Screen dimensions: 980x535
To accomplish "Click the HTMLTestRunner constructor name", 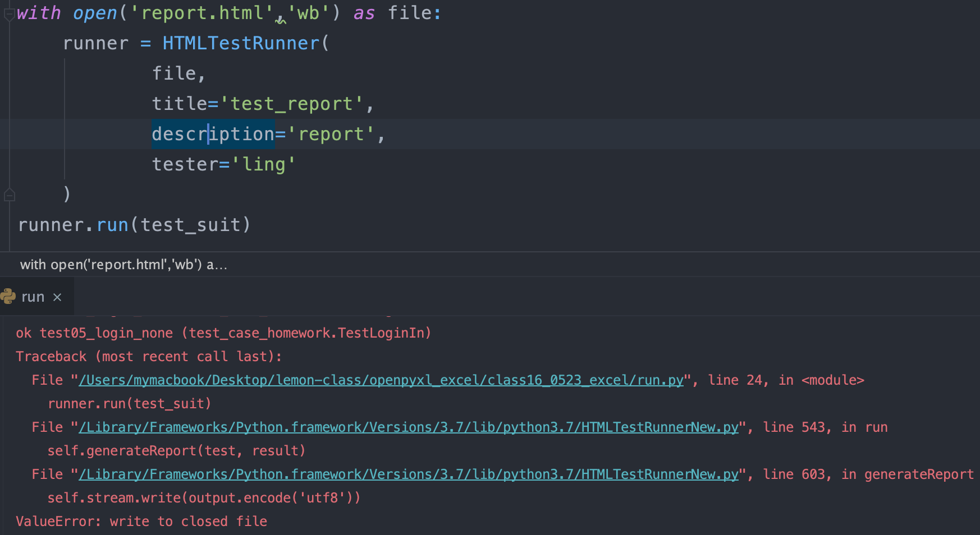I will click(x=240, y=43).
